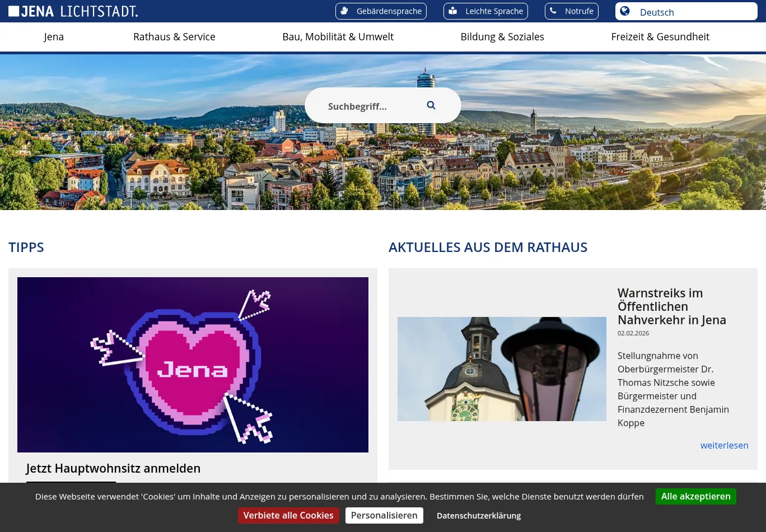Open the pixel heart Jena banner image
This screenshot has width=766, height=532.
pos(193,365)
